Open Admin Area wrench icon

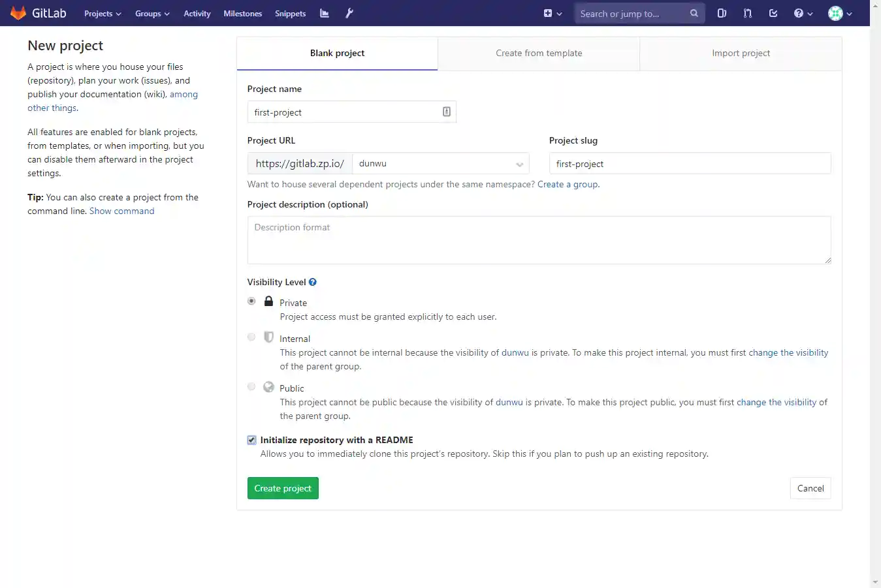pyautogui.click(x=349, y=13)
